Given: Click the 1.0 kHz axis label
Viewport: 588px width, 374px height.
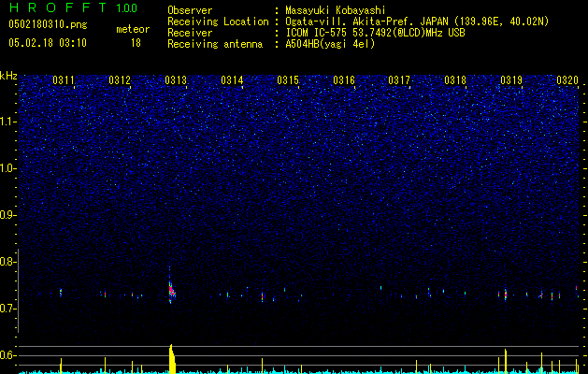Looking at the screenshot, I should pyautogui.click(x=7, y=168).
